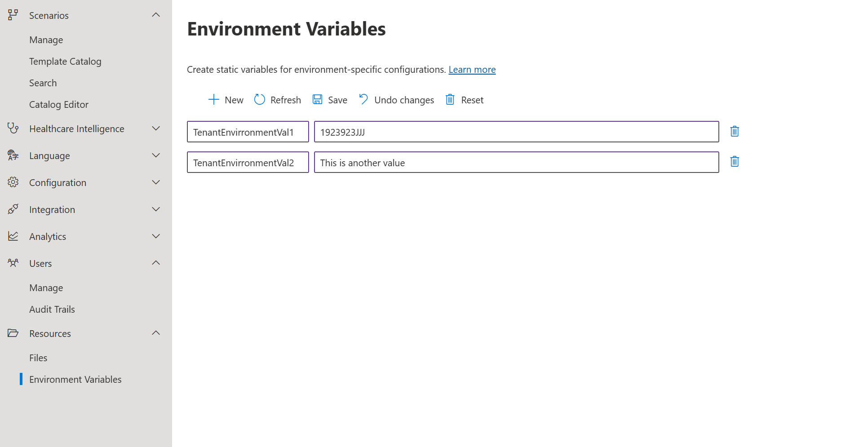Delete the TenantEnvirronmentVal2 variable row
The image size is (868, 447).
pos(735,161)
